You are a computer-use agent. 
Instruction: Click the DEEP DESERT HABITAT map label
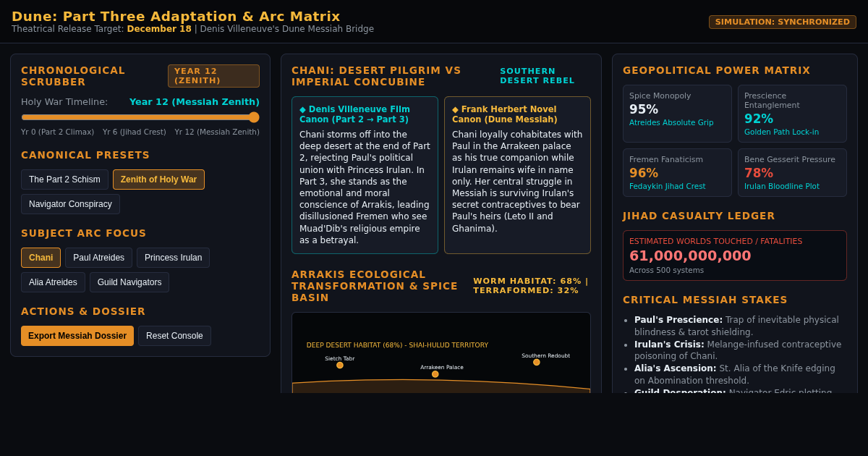pyautogui.click(x=397, y=345)
